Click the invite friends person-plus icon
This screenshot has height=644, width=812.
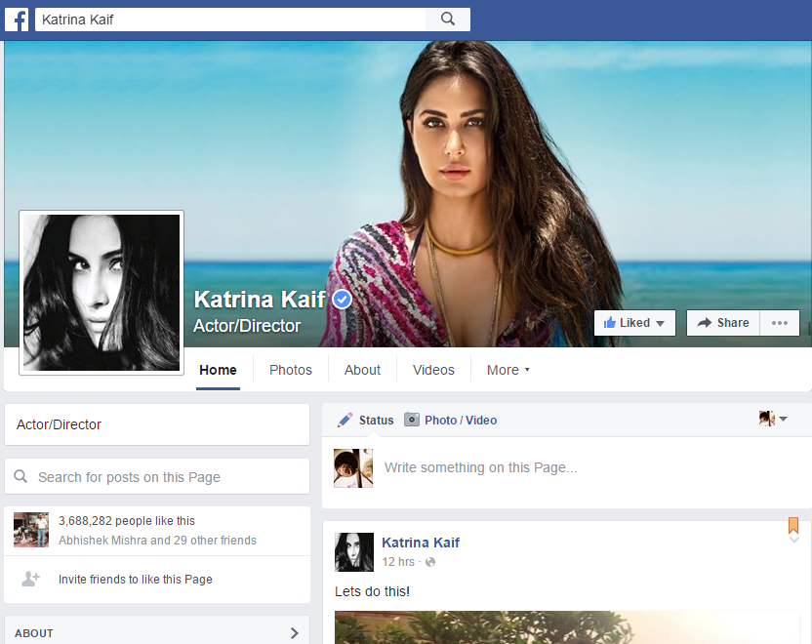30,579
